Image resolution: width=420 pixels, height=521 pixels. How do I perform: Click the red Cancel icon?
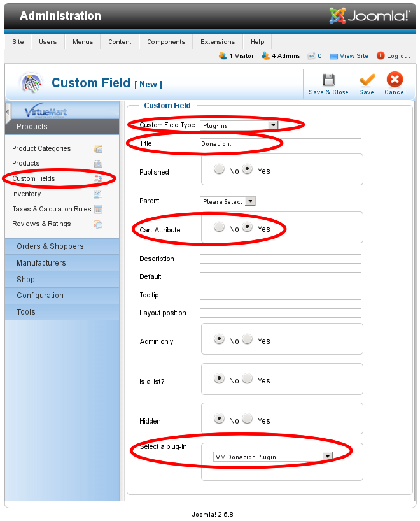[395, 80]
